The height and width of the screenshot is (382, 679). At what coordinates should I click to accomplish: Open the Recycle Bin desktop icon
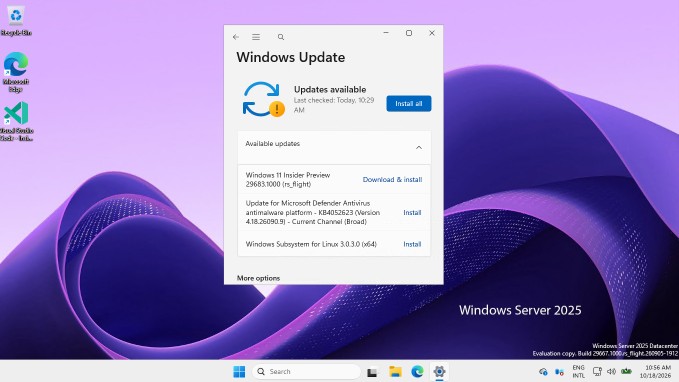pos(16,21)
